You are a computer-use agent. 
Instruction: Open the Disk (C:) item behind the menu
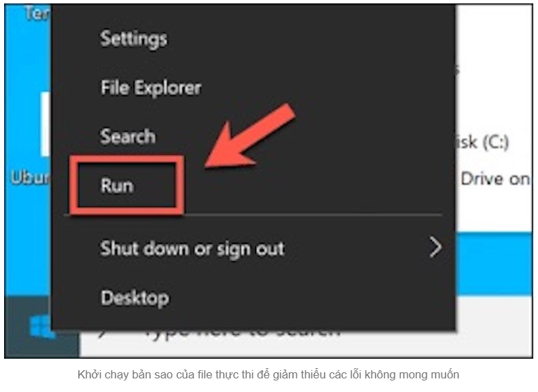[482, 142]
